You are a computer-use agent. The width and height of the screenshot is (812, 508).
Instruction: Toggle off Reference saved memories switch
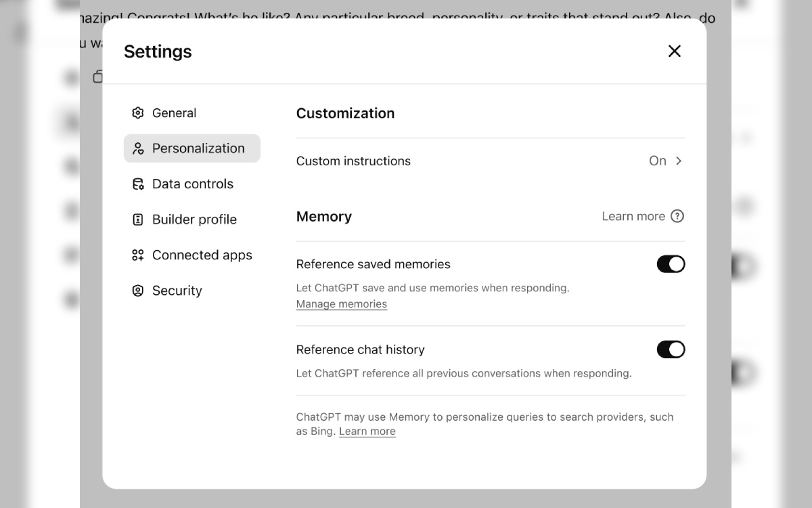tap(671, 264)
